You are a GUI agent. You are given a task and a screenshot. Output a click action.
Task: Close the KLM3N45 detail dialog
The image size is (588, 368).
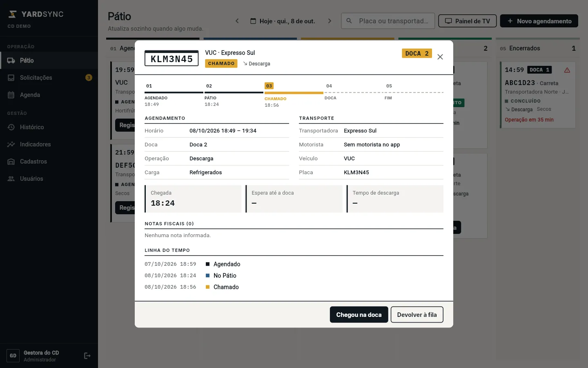[x=440, y=57]
